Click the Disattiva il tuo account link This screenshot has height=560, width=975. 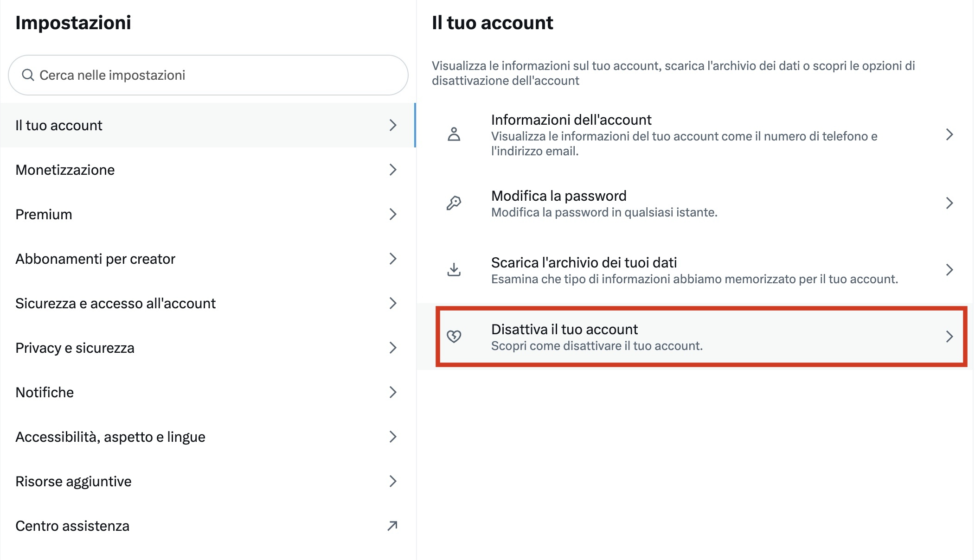tap(564, 330)
